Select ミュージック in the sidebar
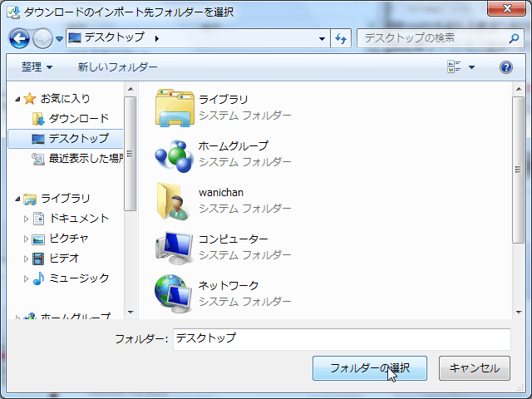 click(79, 278)
